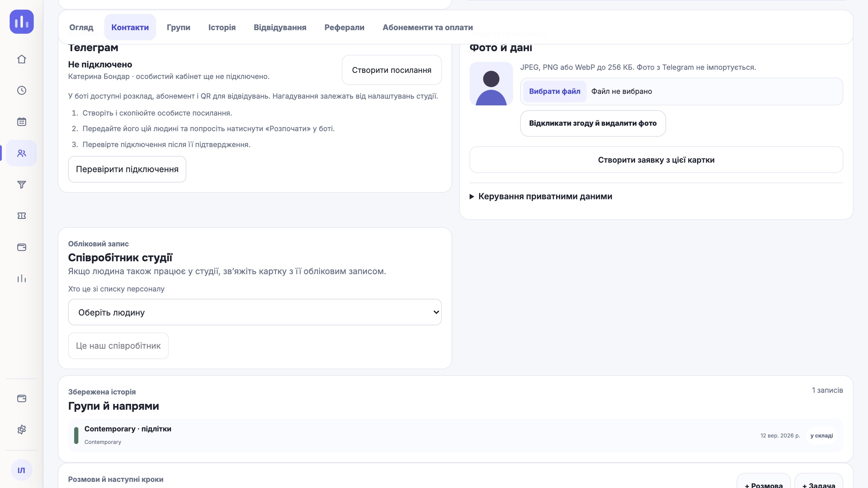This screenshot has width=868, height=488.
Task: Switch to the Контакти tab
Action: (x=130, y=27)
